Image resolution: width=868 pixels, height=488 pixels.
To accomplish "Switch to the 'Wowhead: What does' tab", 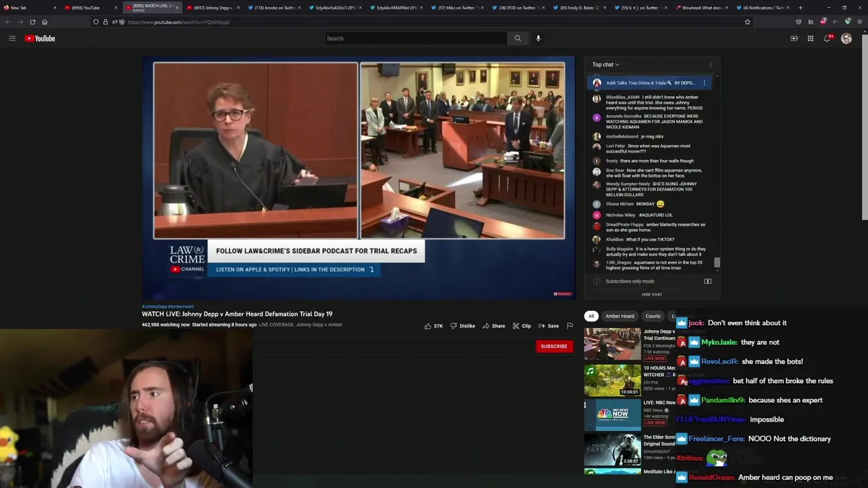I will (x=703, y=7).
